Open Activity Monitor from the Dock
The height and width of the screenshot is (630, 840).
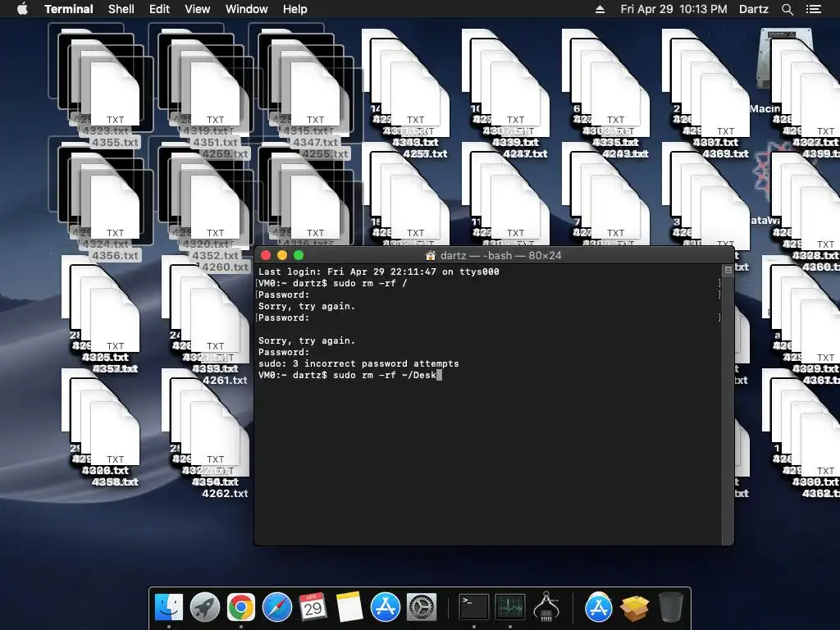[x=510, y=608]
